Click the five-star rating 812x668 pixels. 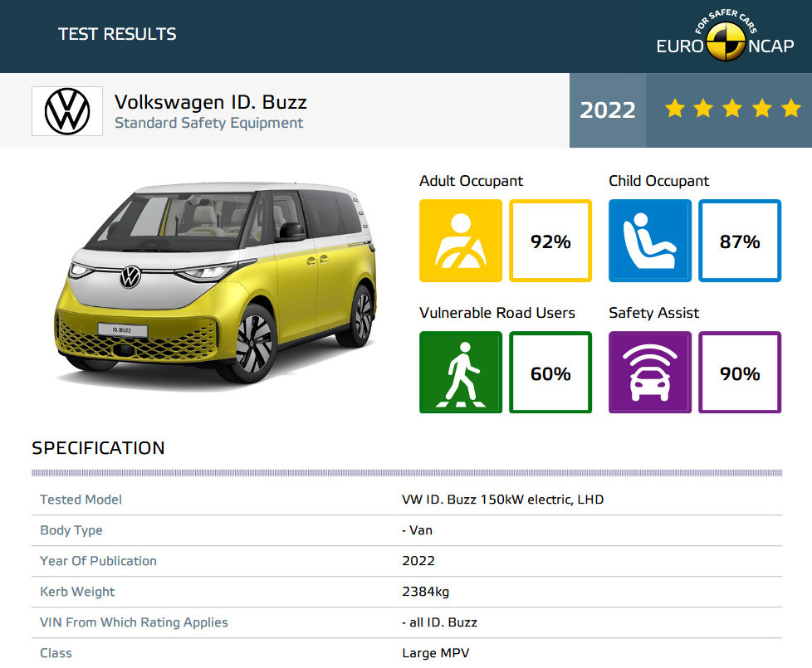tap(733, 110)
